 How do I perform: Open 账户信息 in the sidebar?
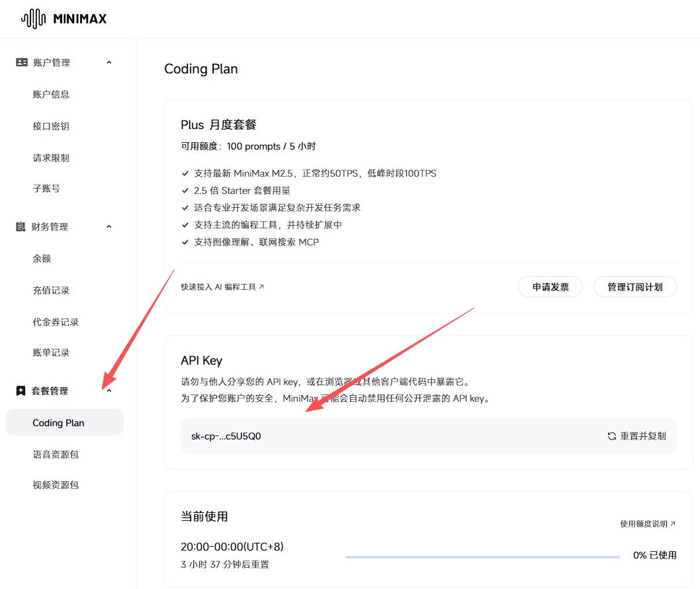point(51,94)
